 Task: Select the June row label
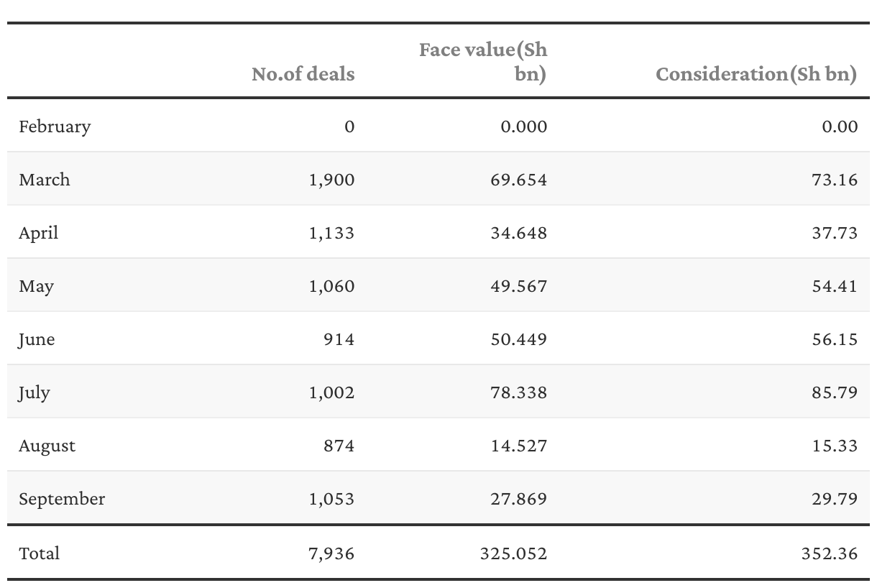(x=37, y=339)
